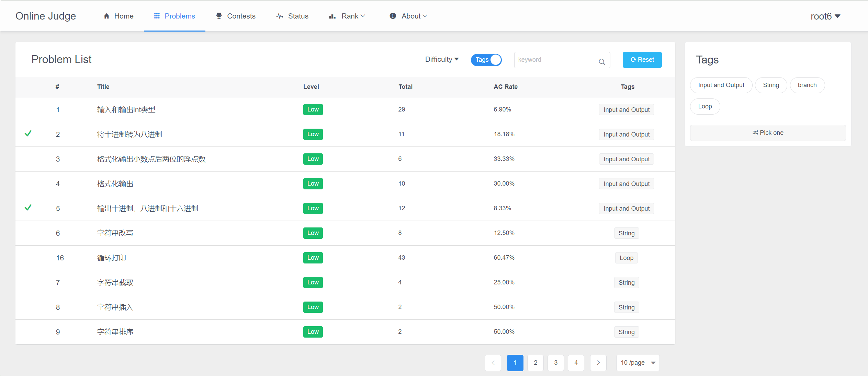Click the Pick one button

click(x=768, y=133)
